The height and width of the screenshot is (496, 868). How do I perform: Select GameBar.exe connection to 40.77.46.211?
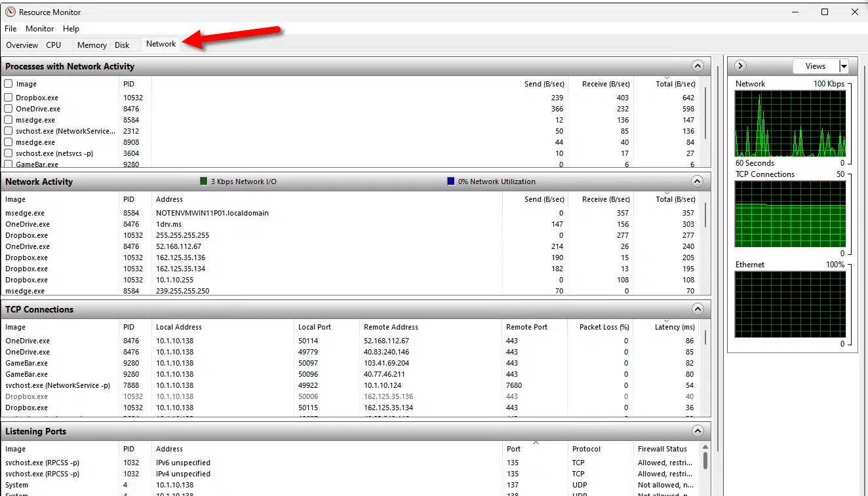[351, 374]
